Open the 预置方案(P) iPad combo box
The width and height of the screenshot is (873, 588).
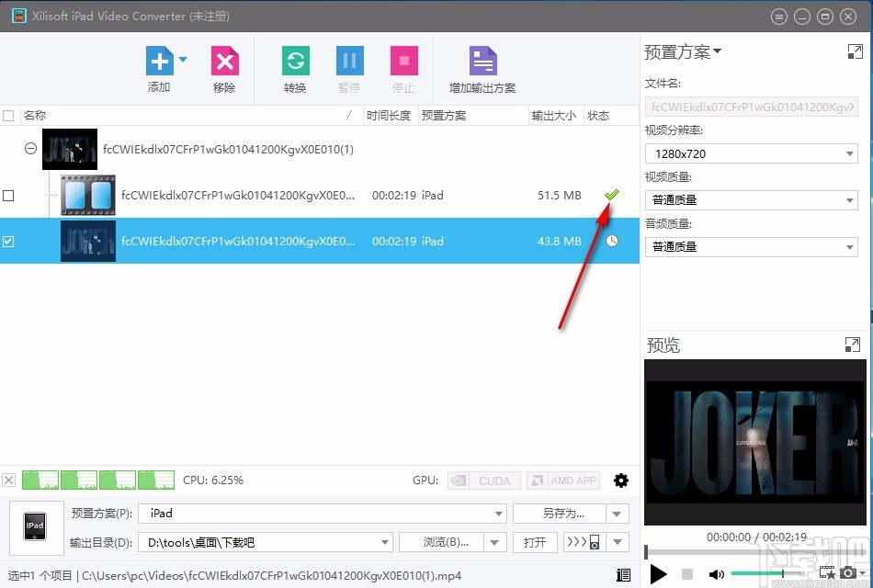point(323,514)
